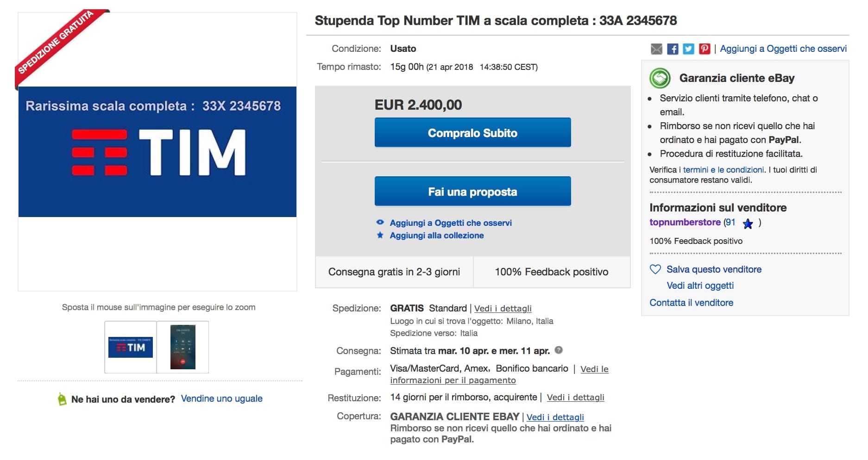Open delivery estimate help question mark
Screen dimensions: 868x460
click(x=559, y=350)
